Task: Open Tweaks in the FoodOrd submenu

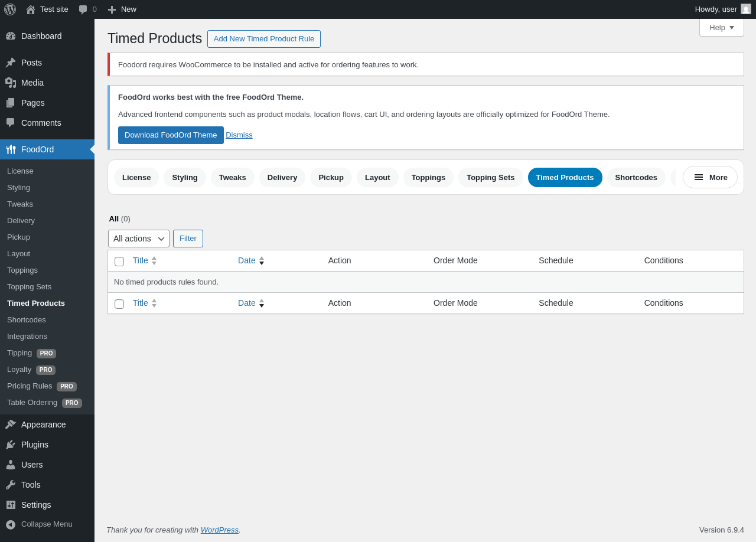Action: 20,204
